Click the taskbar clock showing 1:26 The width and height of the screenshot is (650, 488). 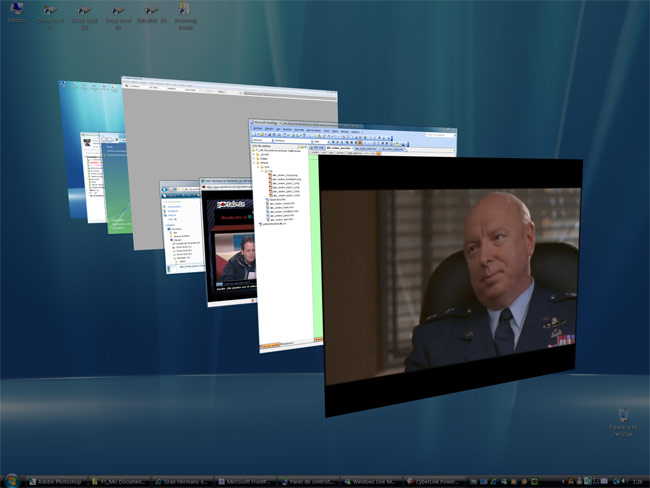(x=638, y=482)
